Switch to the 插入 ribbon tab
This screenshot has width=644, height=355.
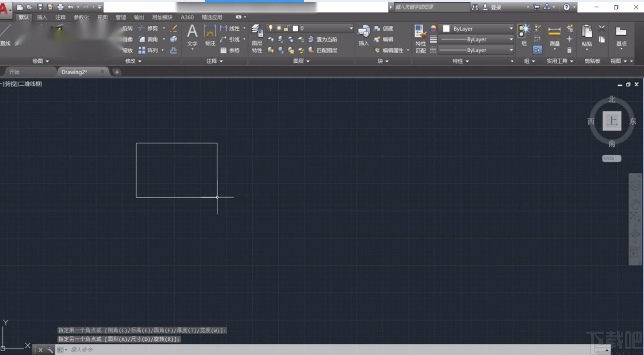point(42,17)
